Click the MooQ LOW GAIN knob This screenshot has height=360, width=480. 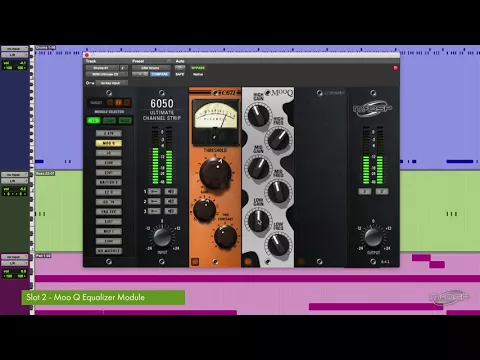click(258, 220)
